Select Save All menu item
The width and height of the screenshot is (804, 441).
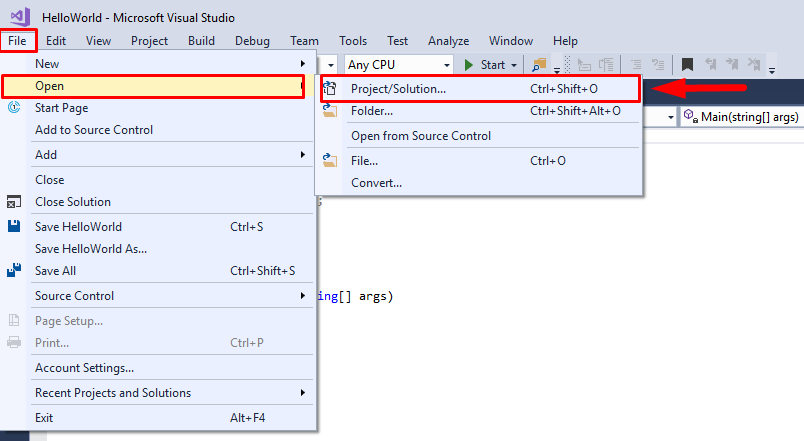158,271
